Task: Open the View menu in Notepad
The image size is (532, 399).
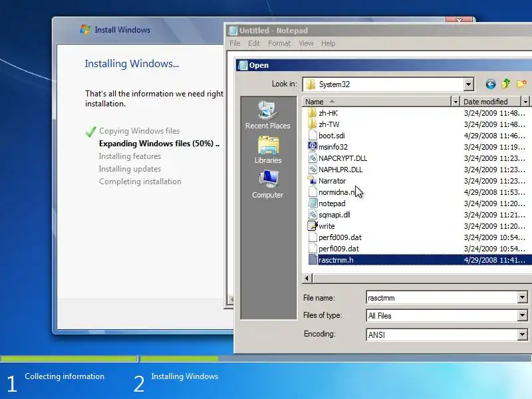Action: [306, 43]
